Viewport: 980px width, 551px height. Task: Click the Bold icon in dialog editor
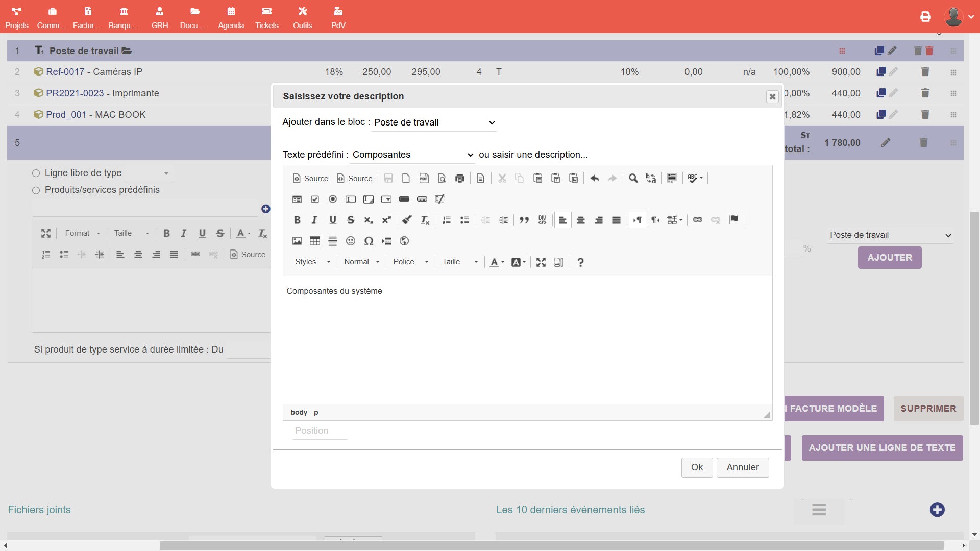coord(297,220)
